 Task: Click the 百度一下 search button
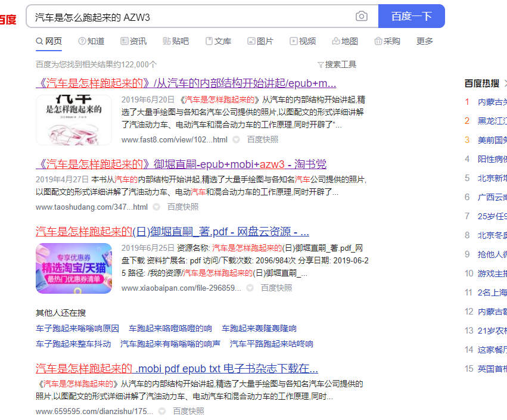point(411,17)
